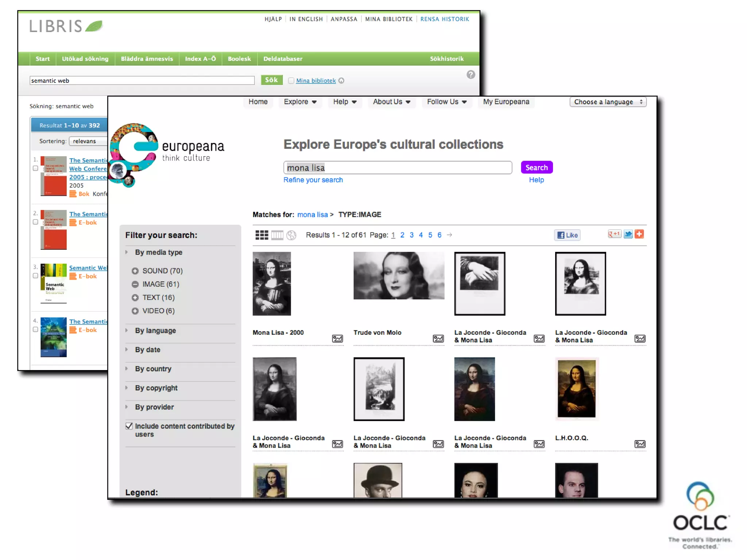Go to next results page arrow

click(x=449, y=235)
